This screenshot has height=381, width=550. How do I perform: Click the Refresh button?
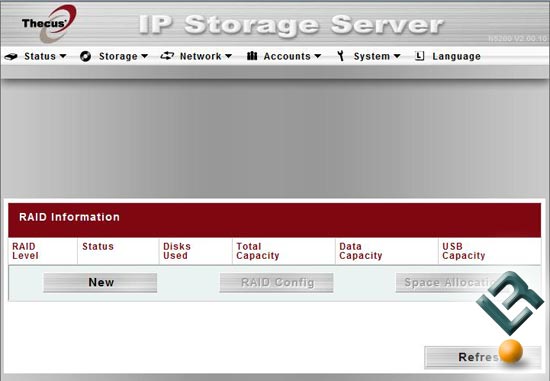pyautogui.click(x=482, y=357)
